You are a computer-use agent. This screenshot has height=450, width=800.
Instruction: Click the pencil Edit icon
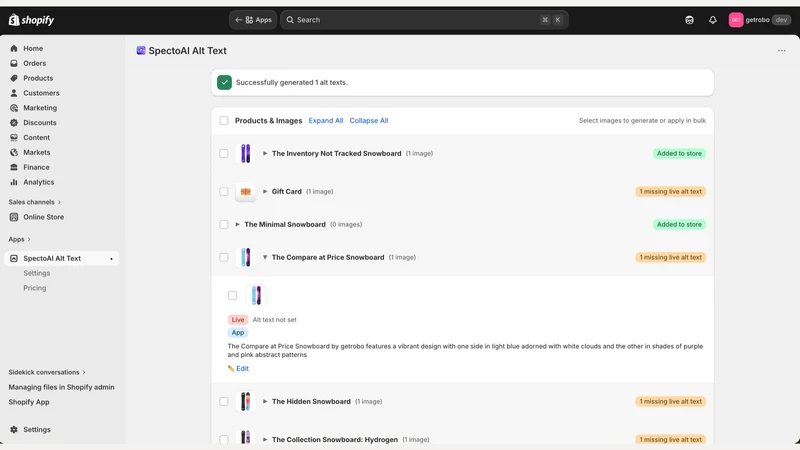pos(231,368)
